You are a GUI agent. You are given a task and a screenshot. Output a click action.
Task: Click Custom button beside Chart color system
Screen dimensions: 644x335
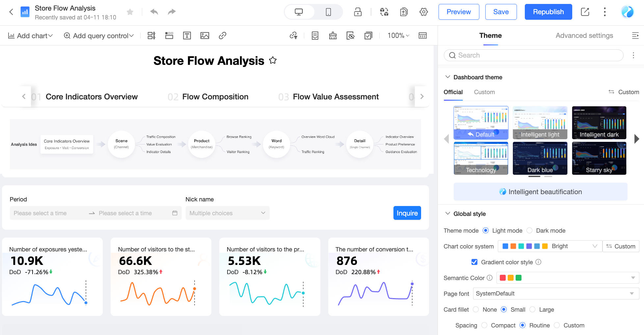click(621, 246)
